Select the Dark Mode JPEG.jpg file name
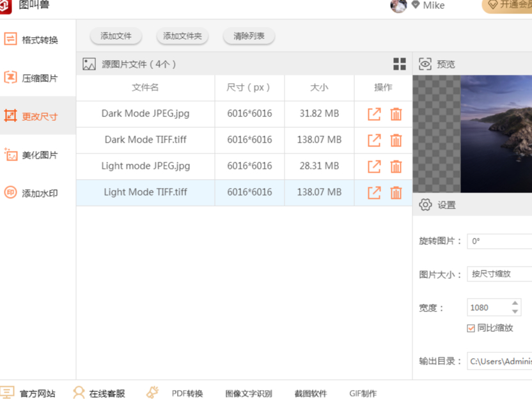The image size is (532, 399). tap(146, 113)
